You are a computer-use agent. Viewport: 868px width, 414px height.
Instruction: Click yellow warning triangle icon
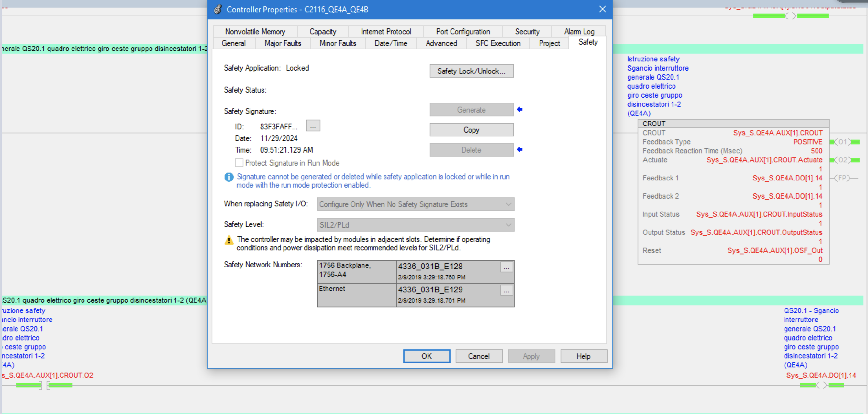[x=229, y=240]
